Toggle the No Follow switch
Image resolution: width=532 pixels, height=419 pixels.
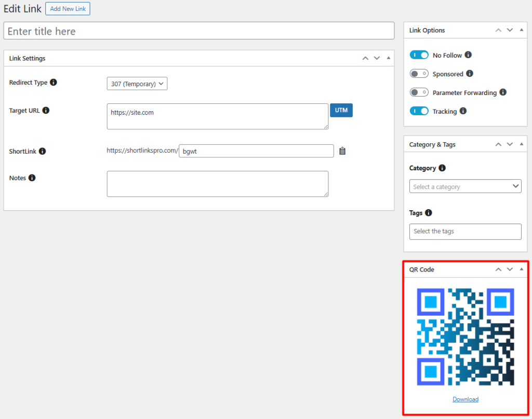coord(419,55)
